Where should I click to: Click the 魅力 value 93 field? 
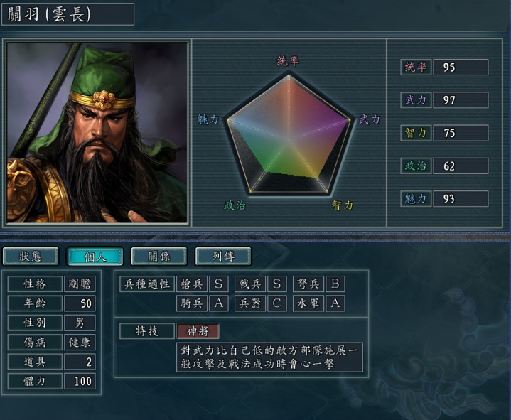tap(461, 199)
